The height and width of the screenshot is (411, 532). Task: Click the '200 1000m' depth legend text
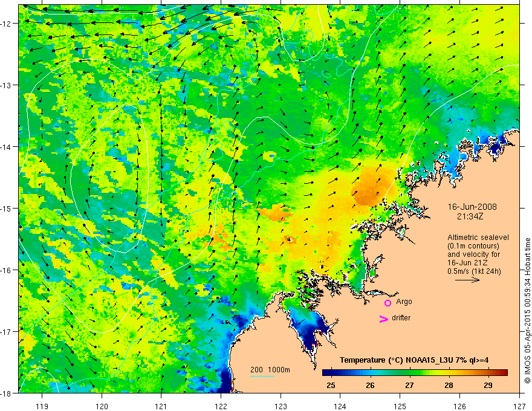pos(270,370)
